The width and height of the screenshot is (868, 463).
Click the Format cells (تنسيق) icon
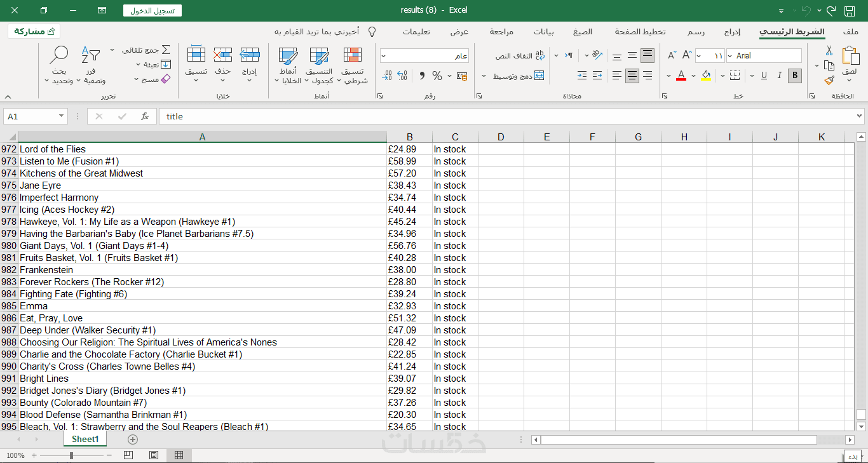196,55
